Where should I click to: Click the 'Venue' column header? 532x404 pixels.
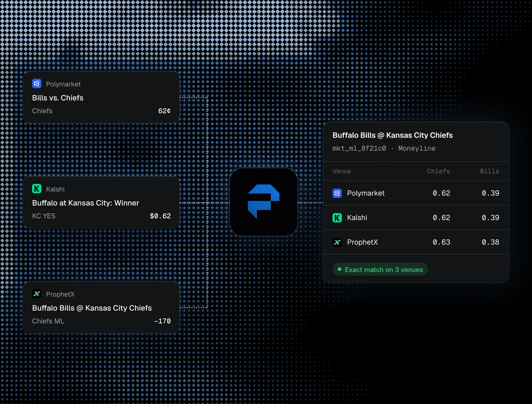pos(342,171)
